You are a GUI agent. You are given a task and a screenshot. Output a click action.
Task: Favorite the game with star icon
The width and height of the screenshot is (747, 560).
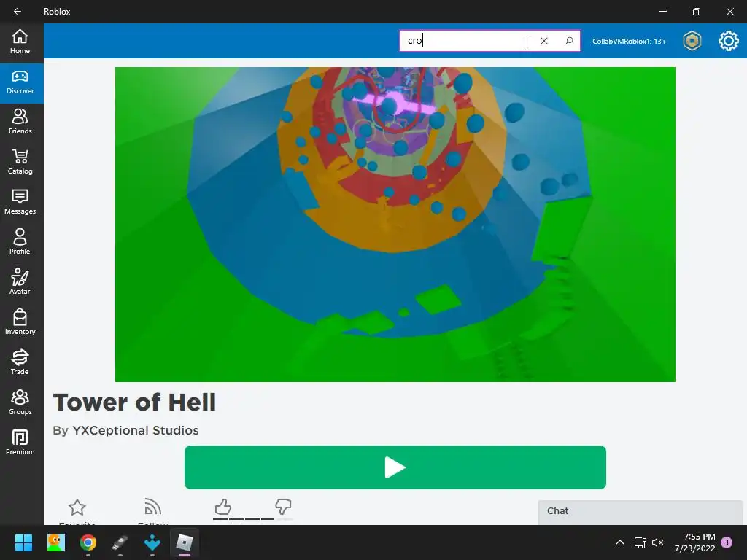pyautogui.click(x=77, y=507)
